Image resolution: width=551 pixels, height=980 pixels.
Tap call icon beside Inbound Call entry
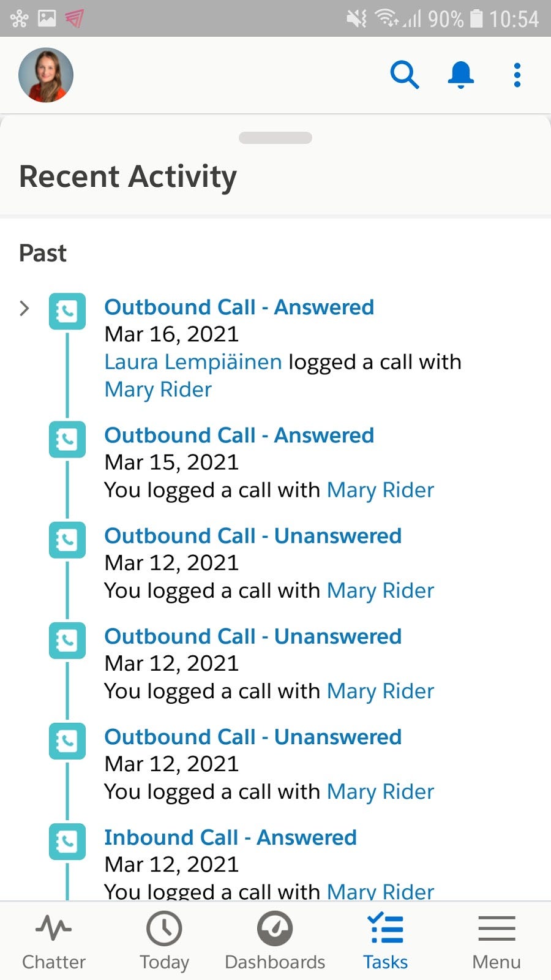coord(67,842)
